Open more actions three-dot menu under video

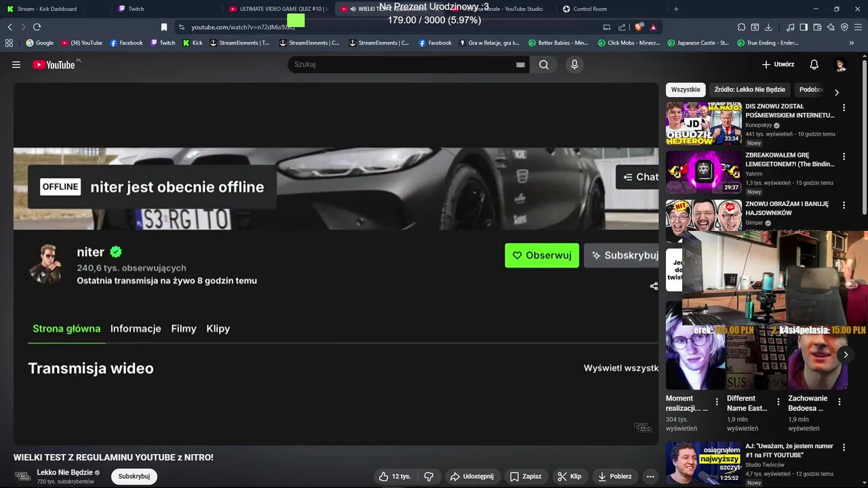tap(650, 476)
